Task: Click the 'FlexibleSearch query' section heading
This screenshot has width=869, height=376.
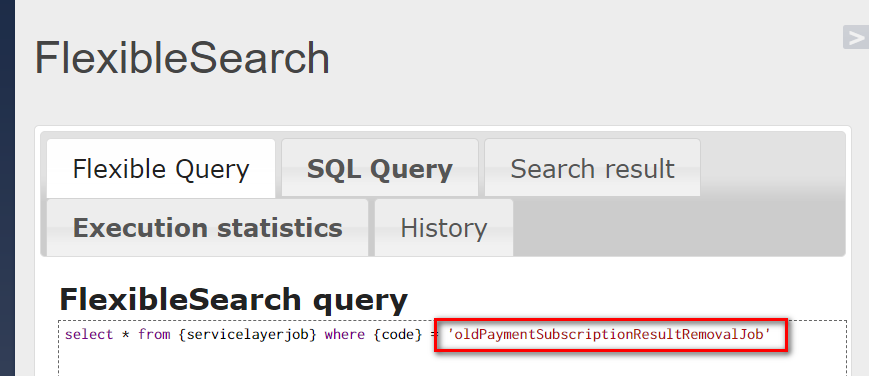Action: coord(233,299)
